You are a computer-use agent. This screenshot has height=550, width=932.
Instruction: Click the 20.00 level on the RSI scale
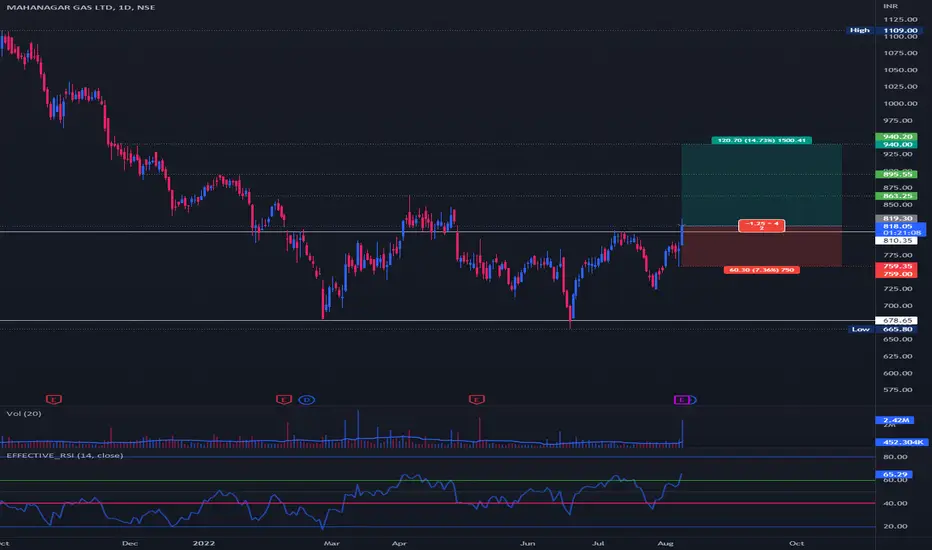coord(895,526)
